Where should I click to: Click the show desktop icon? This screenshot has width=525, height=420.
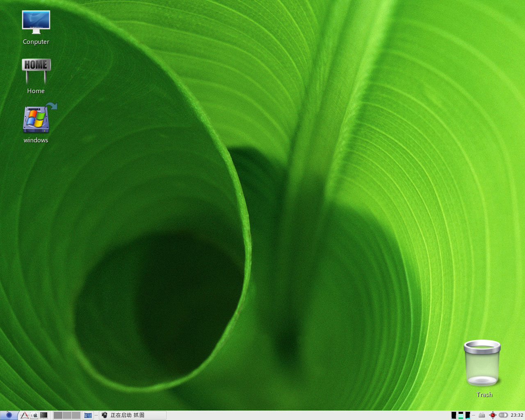(x=88, y=415)
